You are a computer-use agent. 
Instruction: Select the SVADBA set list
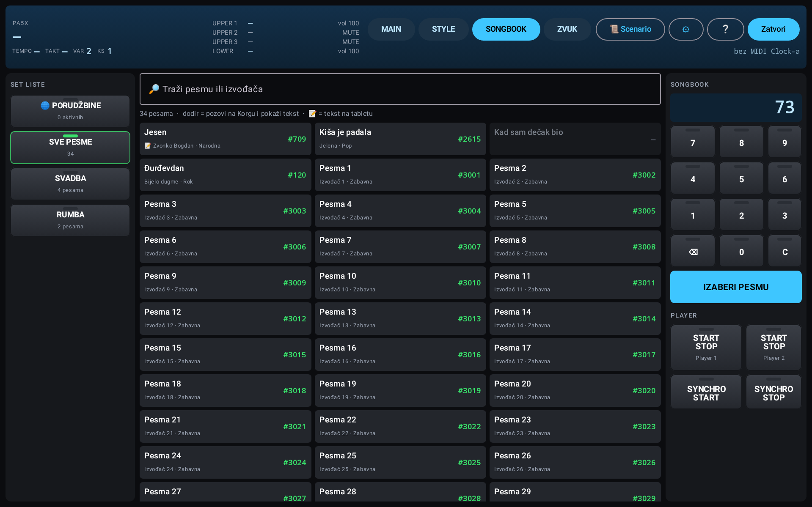[70, 184]
